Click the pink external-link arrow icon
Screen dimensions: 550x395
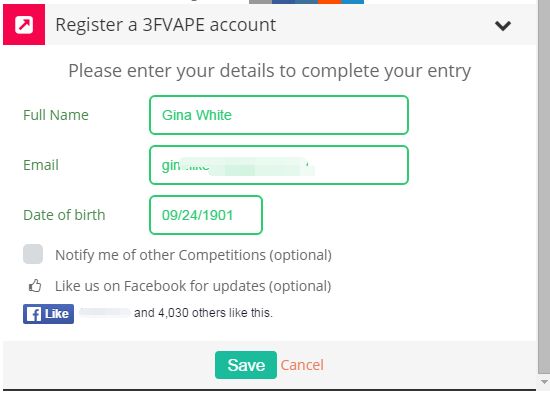coord(24,25)
